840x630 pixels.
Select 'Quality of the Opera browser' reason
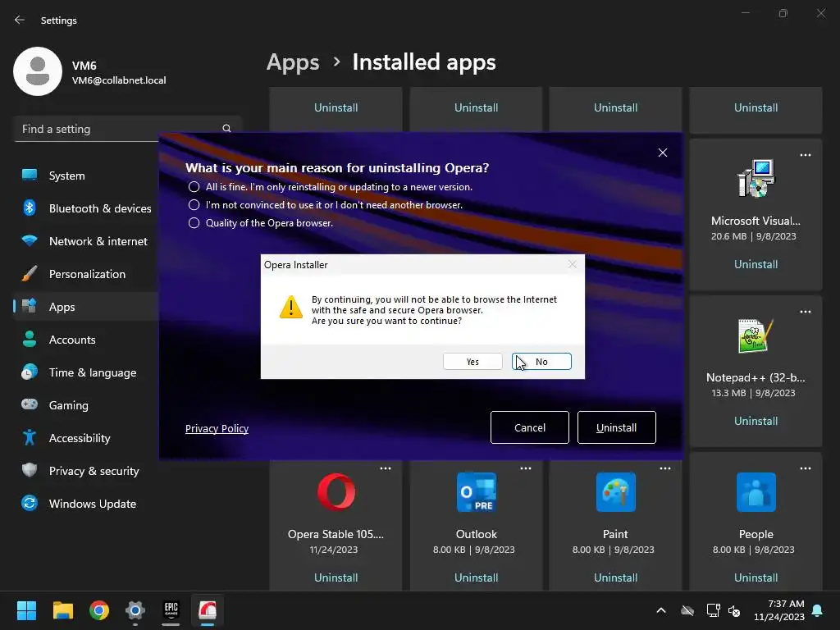tap(194, 223)
